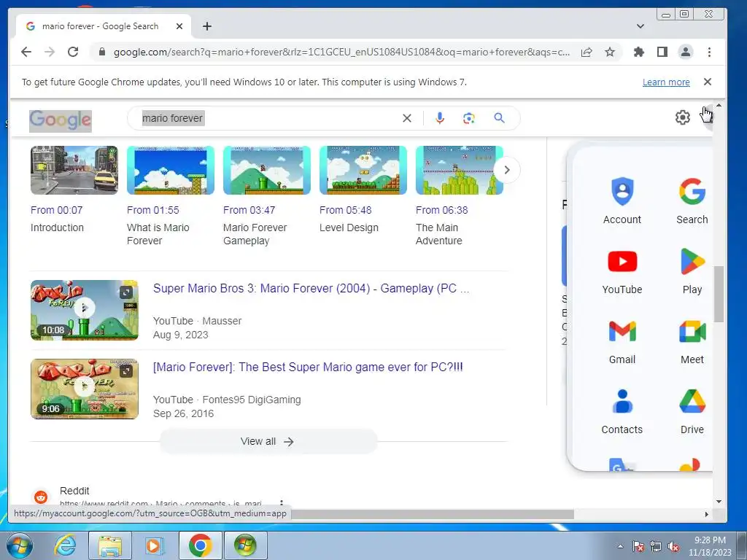The height and width of the screenshot is (560, 747).
Task: Open Google search settings gear
Action: (x=683, y=117)
